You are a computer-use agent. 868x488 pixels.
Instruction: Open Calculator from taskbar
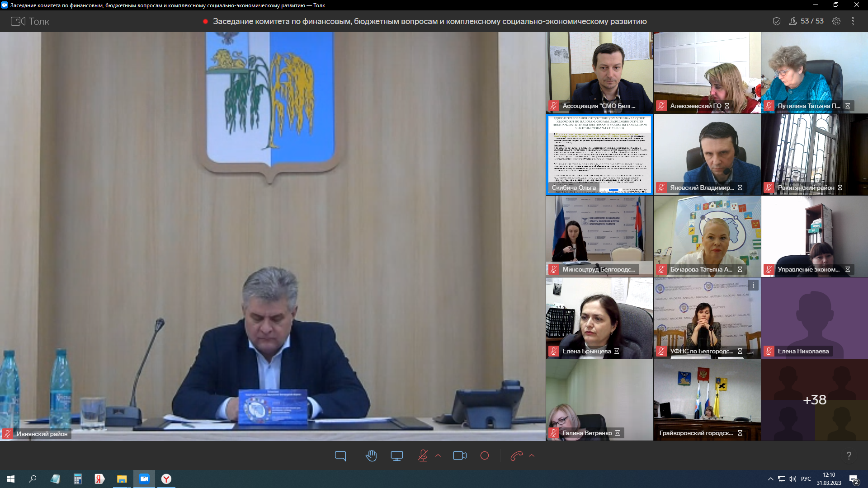click(78, 479)
